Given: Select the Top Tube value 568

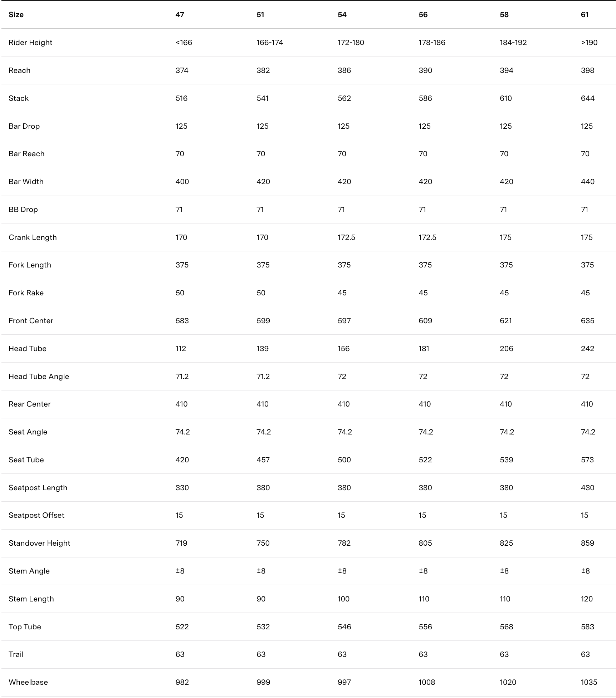Looking at the screenshot, I should (x=506, y=627).
